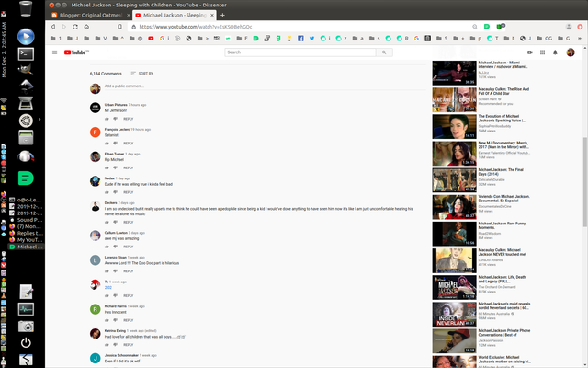Reply to Urban Pictures comment

click(129, 119)
